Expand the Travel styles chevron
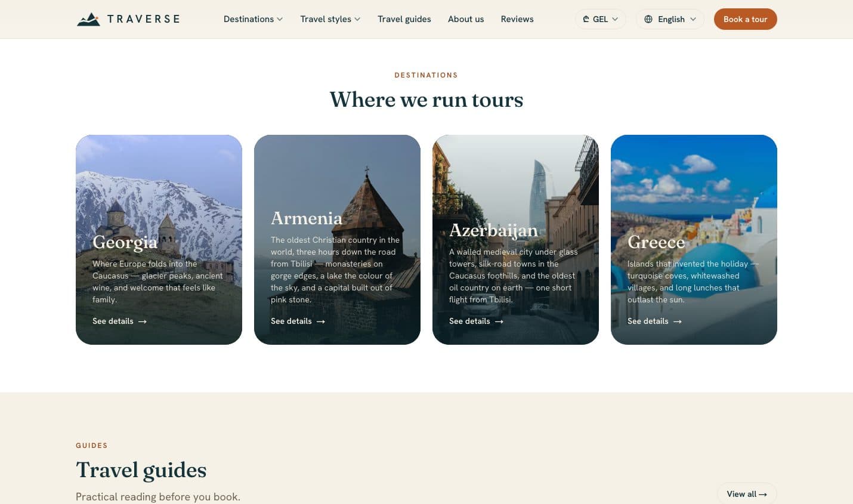This screenshot has height=504, width=853. point(357,19)
